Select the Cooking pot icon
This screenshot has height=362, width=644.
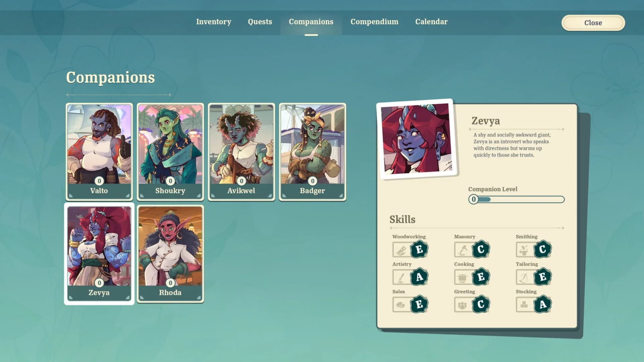tap(463, 277)
